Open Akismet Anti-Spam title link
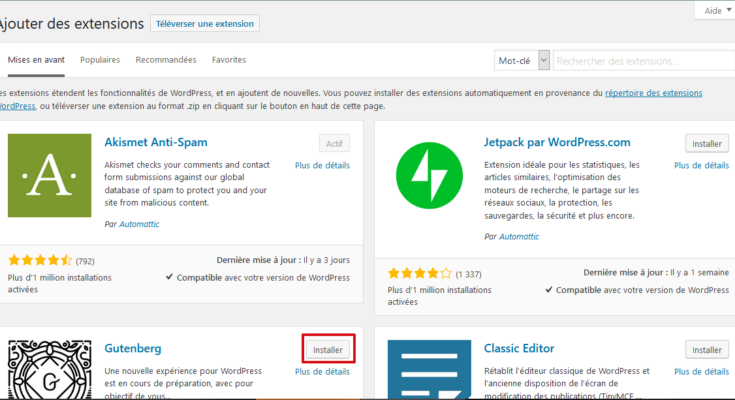 coord(156,142)
